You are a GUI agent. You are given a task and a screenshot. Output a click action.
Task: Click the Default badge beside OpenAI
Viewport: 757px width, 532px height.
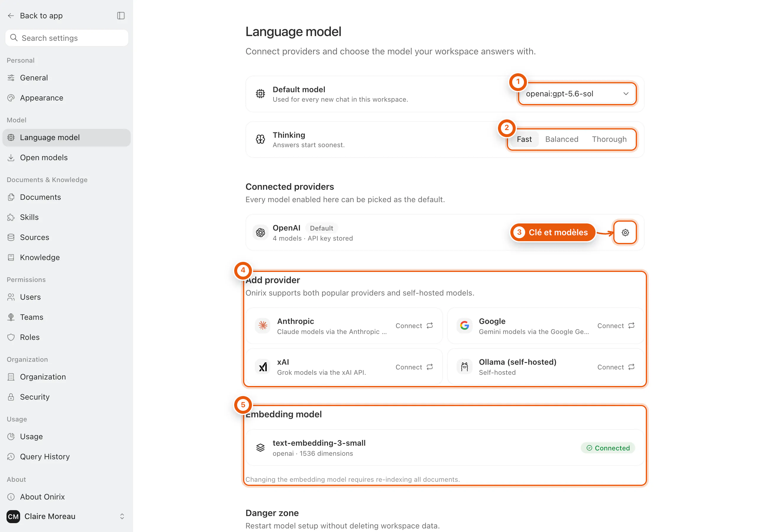coord(321,228)
